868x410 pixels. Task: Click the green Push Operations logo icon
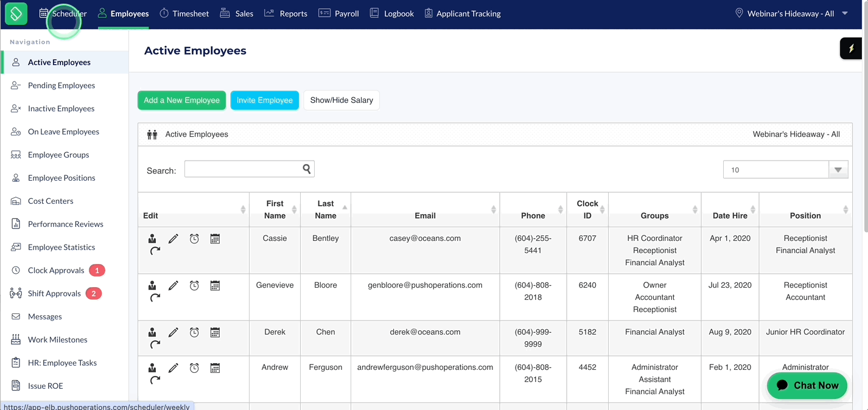pyautogui.click(x=16, y=13)
